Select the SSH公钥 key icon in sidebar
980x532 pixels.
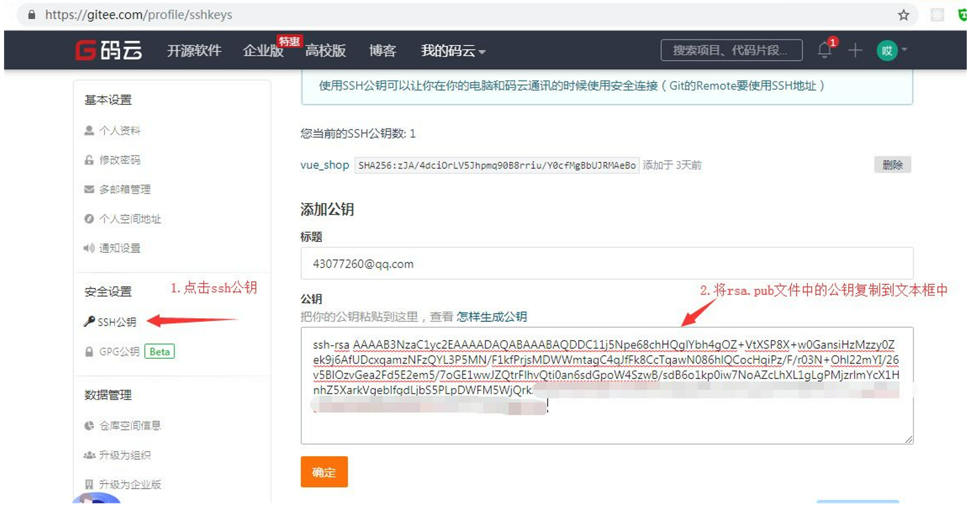(x=89, y=322)
